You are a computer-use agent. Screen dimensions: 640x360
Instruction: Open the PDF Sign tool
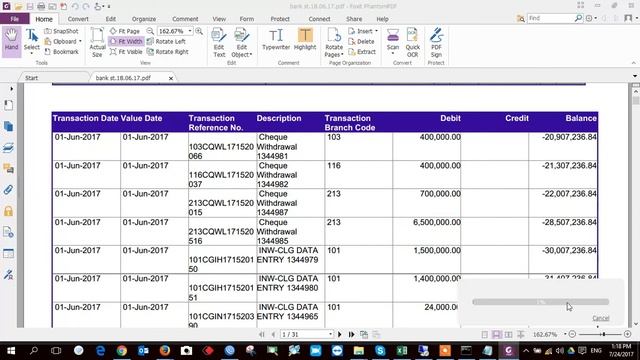point(436,42)
